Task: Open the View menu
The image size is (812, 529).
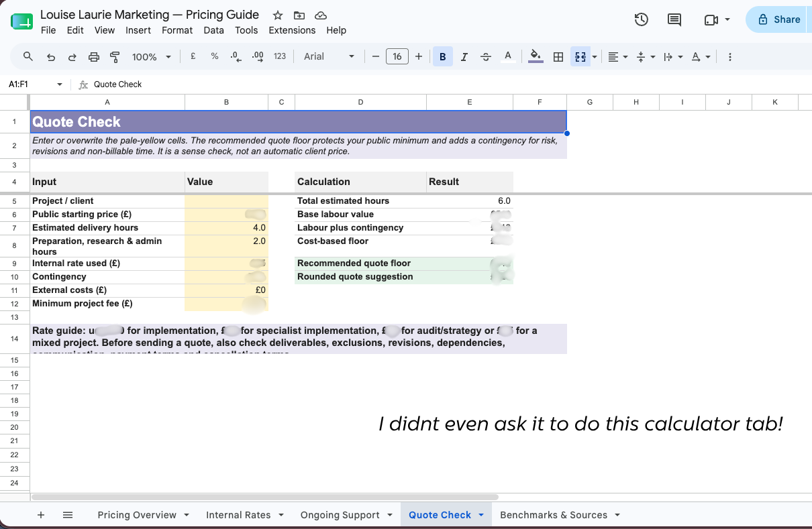Action: pos(105,30)
